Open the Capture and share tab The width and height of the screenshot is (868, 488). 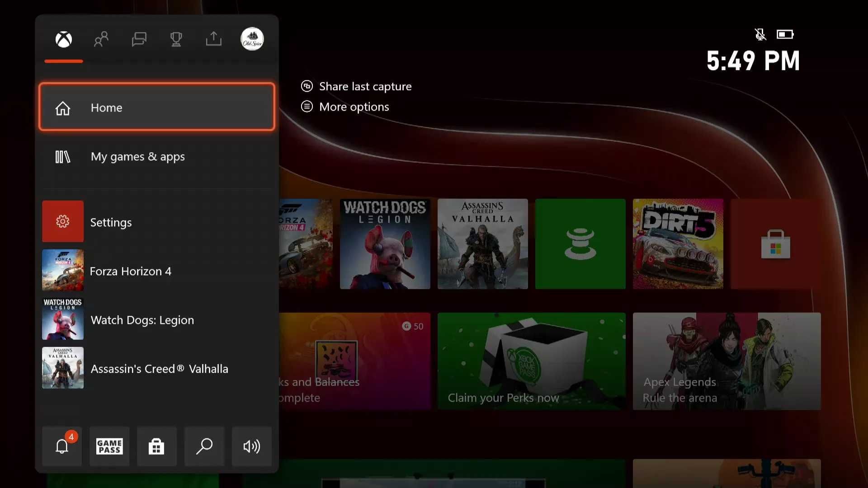click(213, 39)
